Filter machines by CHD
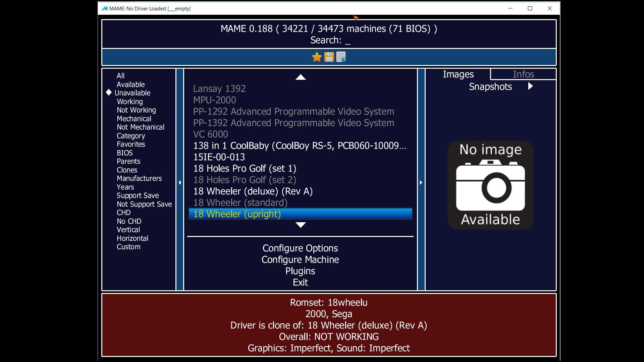 tap(123, 213)
